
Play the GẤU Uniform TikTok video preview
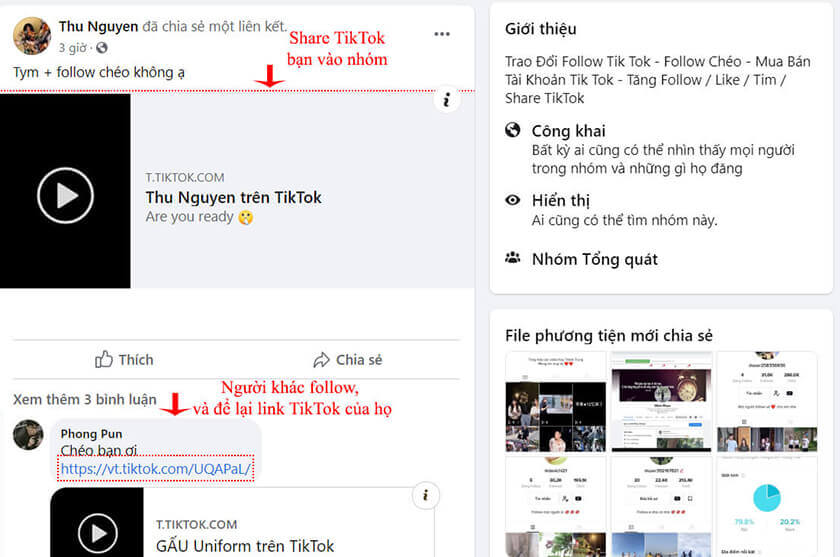[97, 532]
